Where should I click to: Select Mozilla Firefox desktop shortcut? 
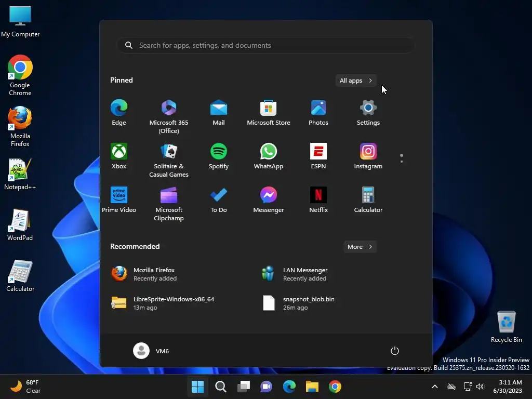coord(20,126)
